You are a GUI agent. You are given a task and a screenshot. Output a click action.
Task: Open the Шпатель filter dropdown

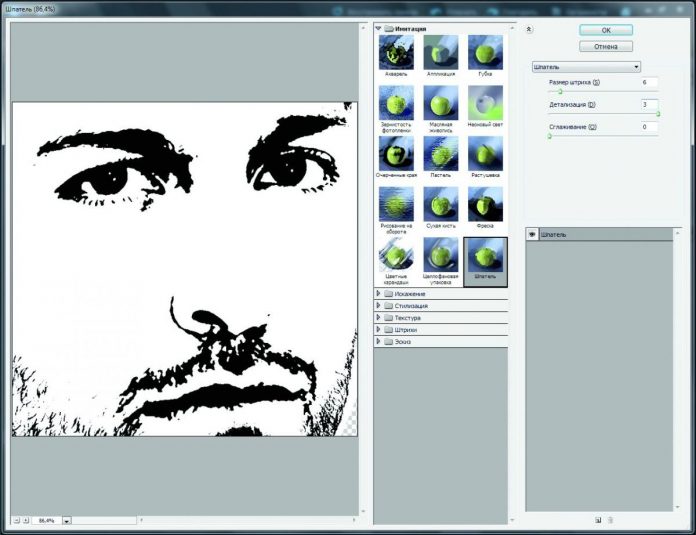tap(586, 67)
